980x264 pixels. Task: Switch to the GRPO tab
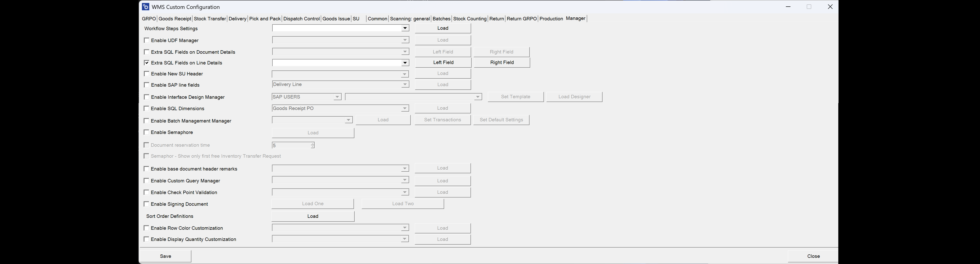[x=149, y=19]
